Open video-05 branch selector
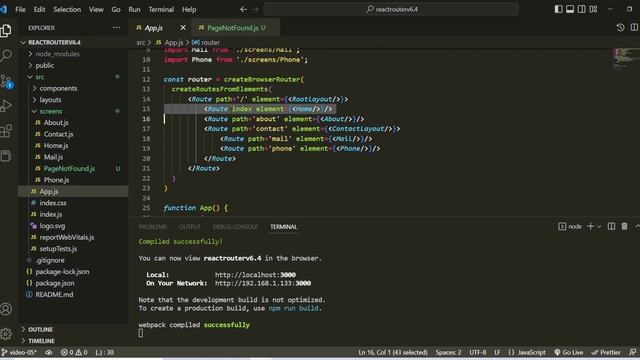The image size is (640, 360). pyautogui.click(x=19, y=352)
